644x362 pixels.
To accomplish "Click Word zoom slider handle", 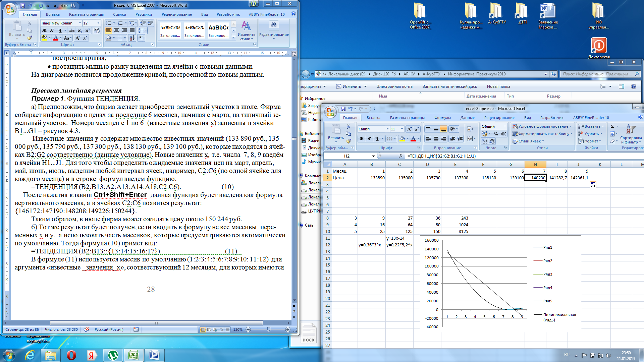I will point(269,329).
